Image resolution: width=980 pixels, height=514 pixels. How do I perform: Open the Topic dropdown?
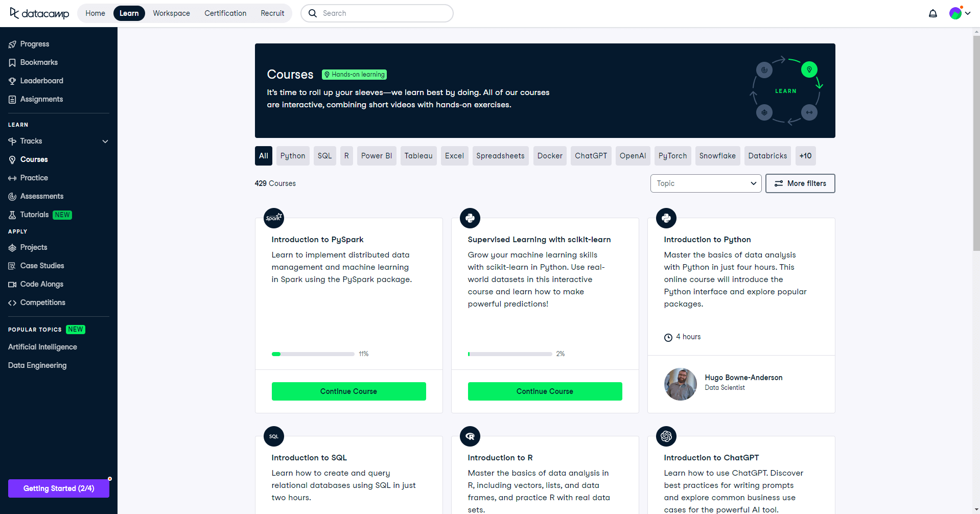[x=706, y=183]
